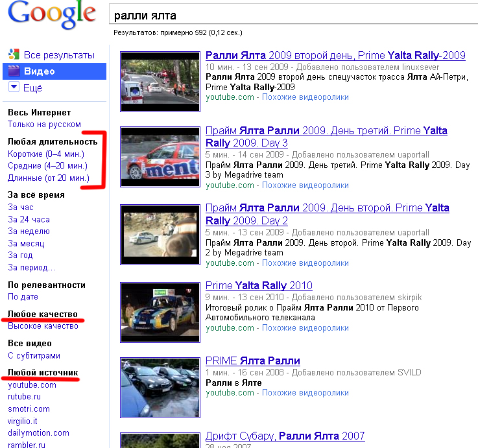The width and height of the screenshot is (478, 448).
Task: Open 'Все результаты' search mode
Action: [x=59, y=55]
